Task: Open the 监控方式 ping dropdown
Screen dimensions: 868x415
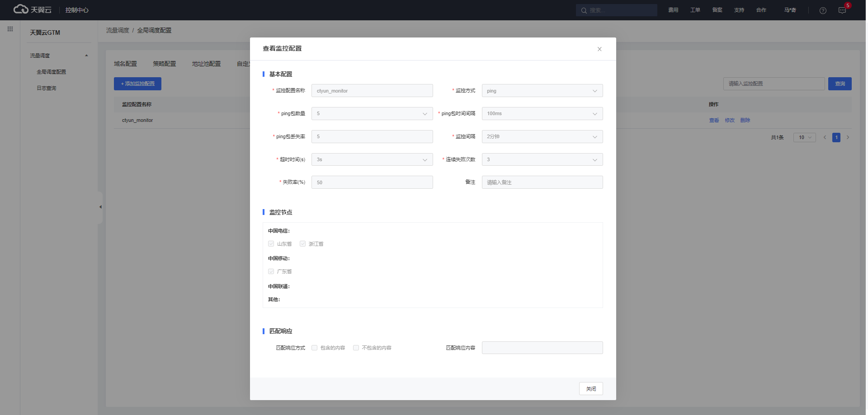Action: click(542, 91)
